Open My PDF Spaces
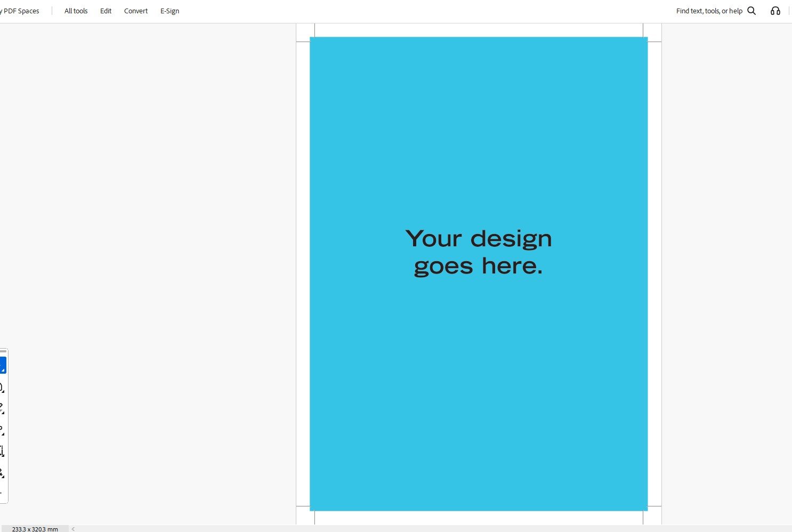 [20, 11]
